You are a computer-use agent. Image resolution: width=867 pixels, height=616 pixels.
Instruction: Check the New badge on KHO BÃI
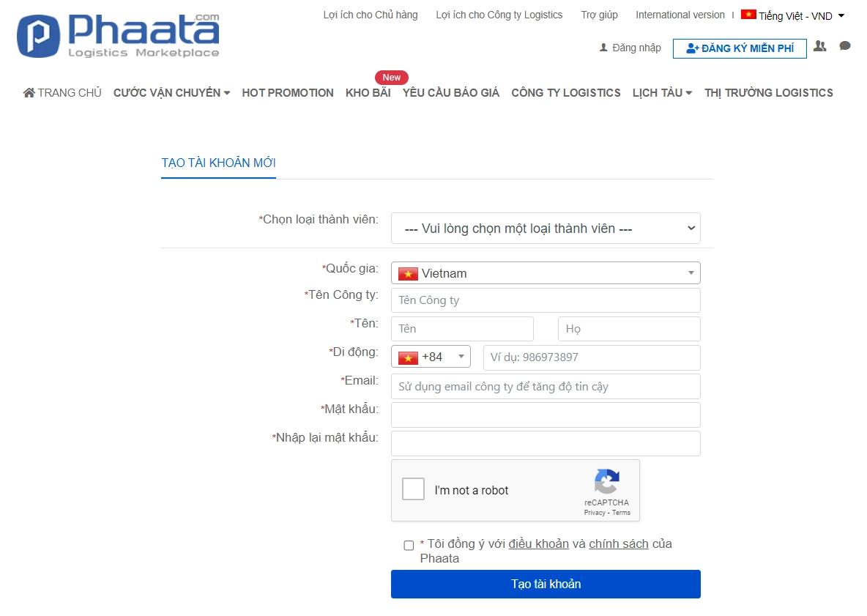point(391,77)
